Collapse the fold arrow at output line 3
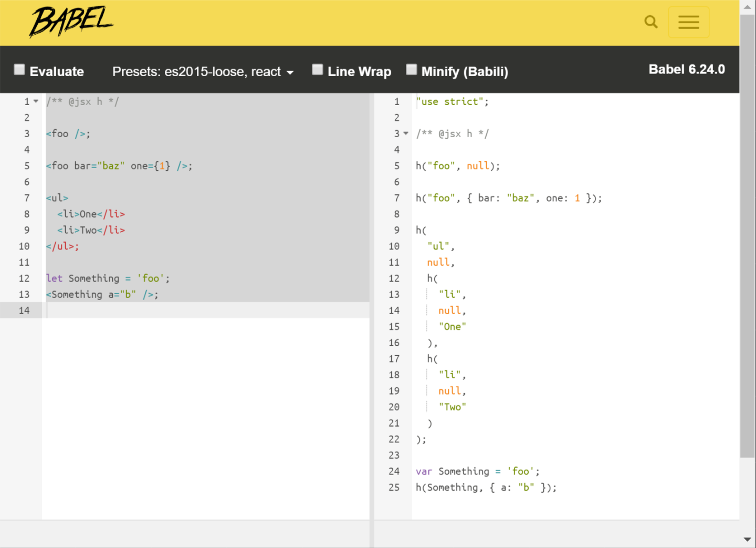Screen dimensions: 756x548 coord(406,133)
